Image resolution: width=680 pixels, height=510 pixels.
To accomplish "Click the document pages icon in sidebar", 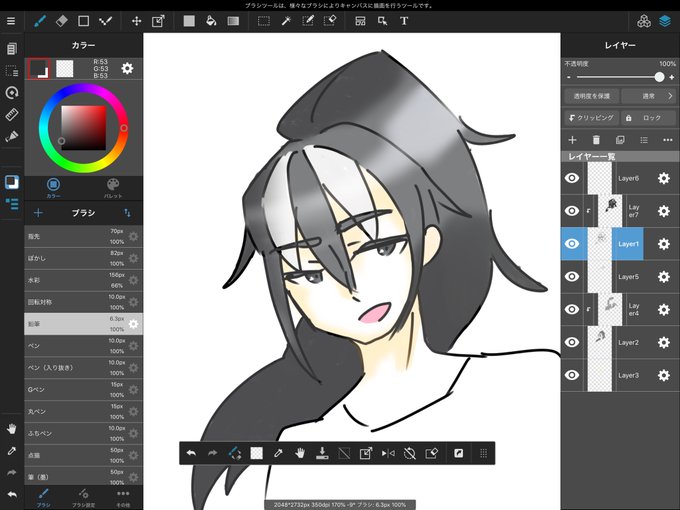I will point(12,48).
